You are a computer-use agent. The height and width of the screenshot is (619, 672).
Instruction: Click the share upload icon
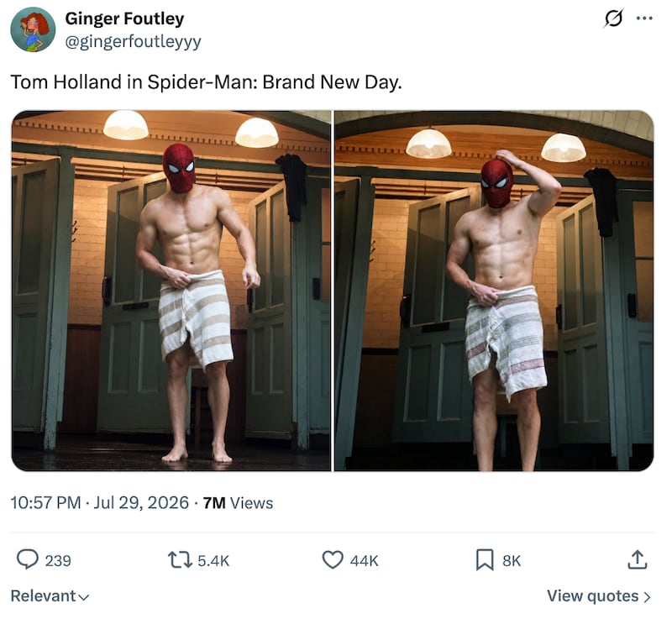638,559
